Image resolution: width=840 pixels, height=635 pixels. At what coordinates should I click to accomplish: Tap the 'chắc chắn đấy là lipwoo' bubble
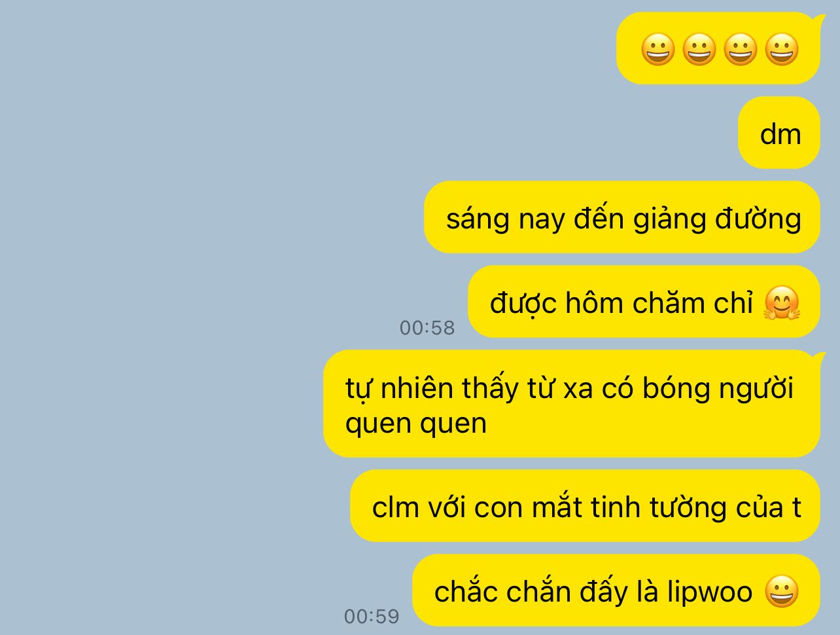(616, 590)
